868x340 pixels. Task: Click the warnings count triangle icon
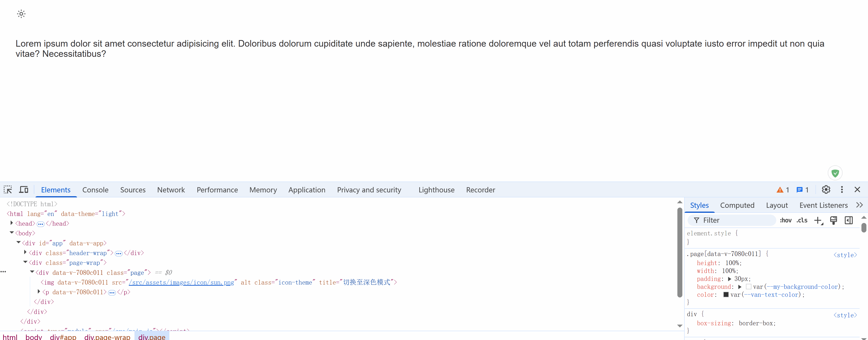[780, 190]
